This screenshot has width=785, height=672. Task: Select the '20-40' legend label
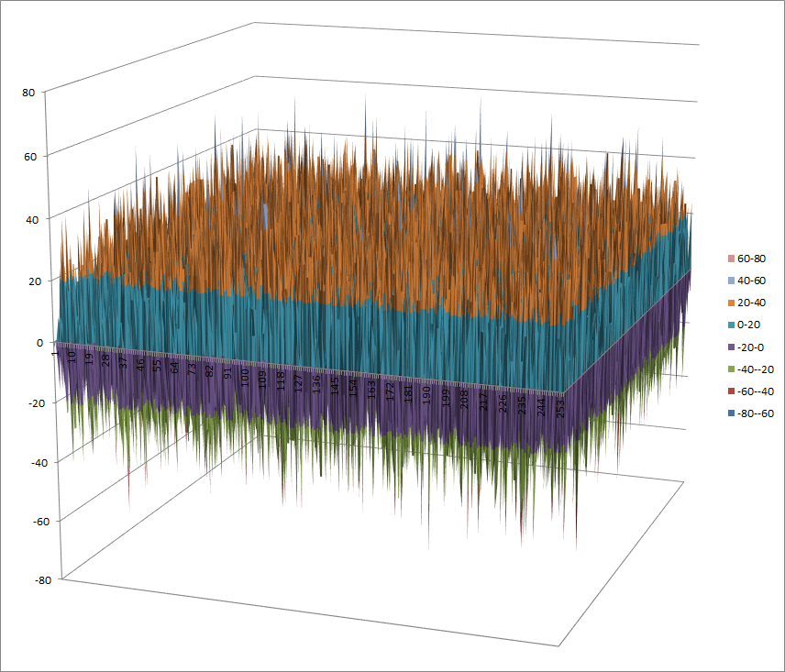click(x=751, y=303)
